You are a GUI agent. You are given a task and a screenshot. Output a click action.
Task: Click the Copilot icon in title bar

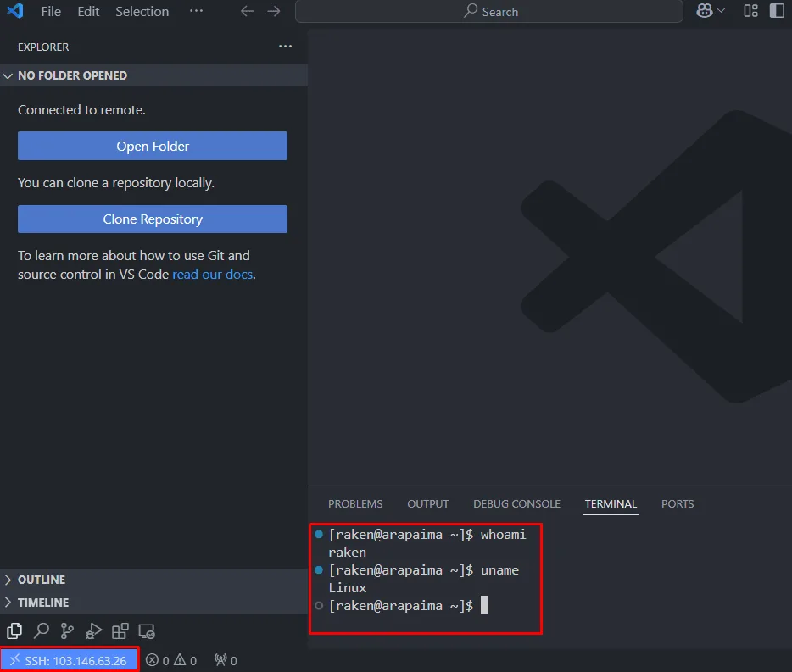(x=704, y=11)
